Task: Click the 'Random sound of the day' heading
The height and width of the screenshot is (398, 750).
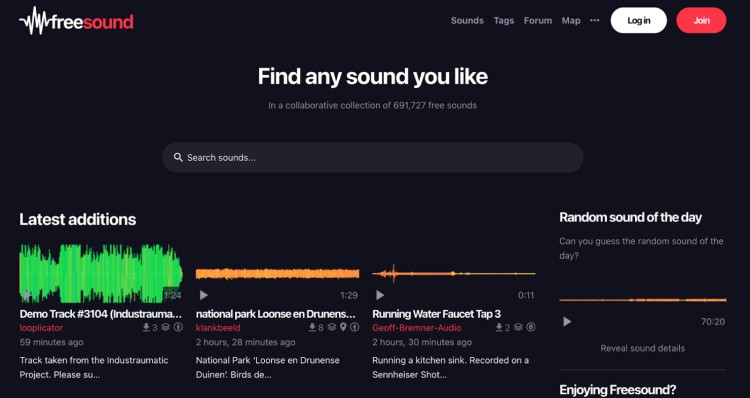Action: (630, 218)
